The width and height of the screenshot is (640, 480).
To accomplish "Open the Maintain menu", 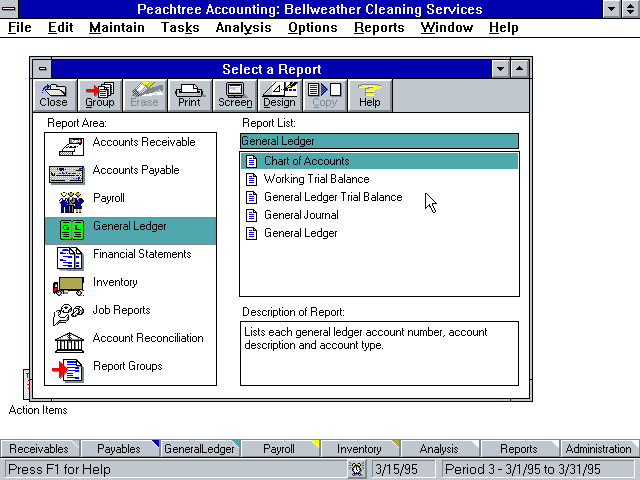I will pyautogui.click(x=117, y=28).
